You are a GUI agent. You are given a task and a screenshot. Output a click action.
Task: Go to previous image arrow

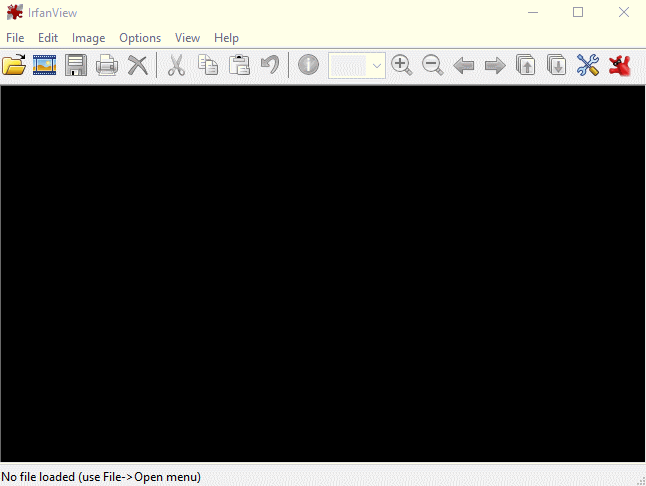coord(464,66)
